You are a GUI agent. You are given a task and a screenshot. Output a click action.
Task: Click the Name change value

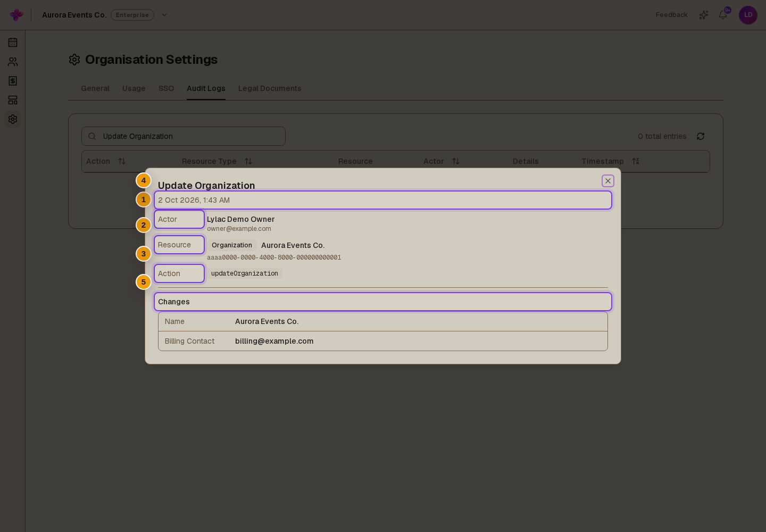click(x=267, y=321)
